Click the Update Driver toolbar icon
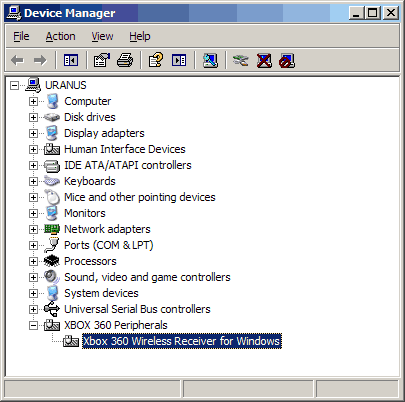 pyautogui.click(x=240, y=60)
